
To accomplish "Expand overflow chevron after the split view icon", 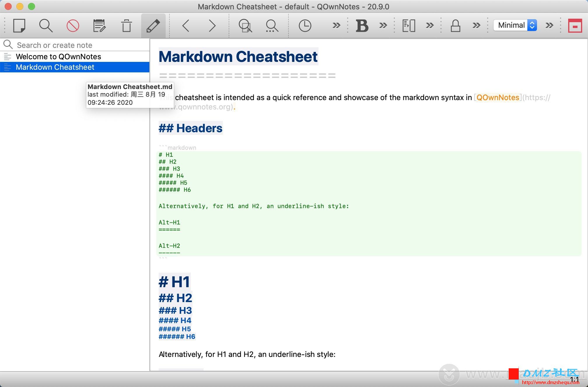I will tap(430, 25).
